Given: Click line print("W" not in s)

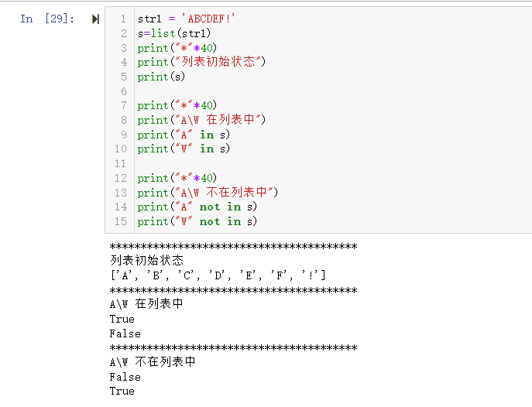Looking at the screenshot, I should pos(197,221).
